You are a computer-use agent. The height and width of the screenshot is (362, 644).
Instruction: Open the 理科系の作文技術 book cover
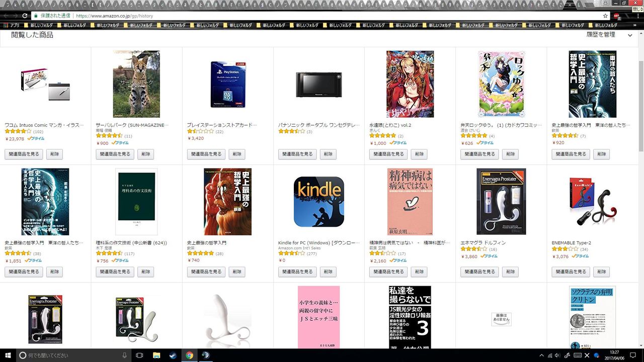pyautogui.click(x=136, y=202)
